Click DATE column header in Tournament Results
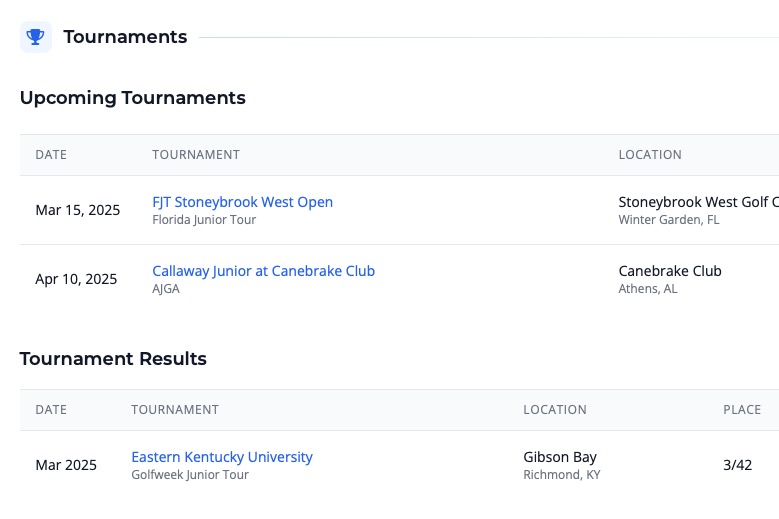The image size is (779, 519). [51, 410]
